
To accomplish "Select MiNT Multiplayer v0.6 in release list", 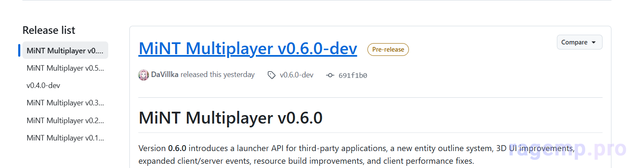I will coord(65,50).
